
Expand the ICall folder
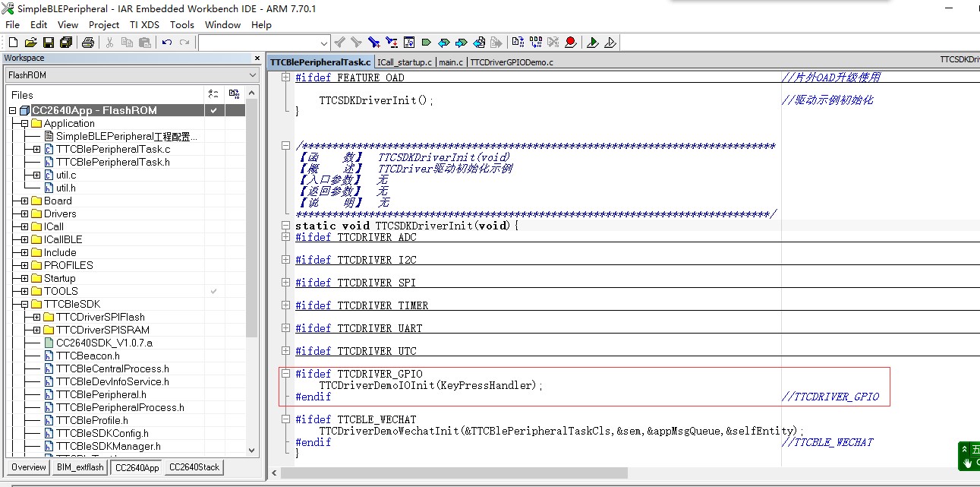[25, 226]
